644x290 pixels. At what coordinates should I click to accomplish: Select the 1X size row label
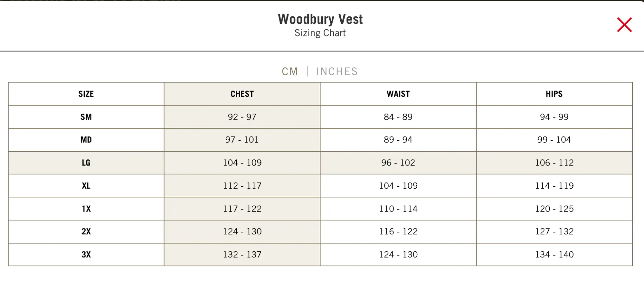click(x=86, y=209)
